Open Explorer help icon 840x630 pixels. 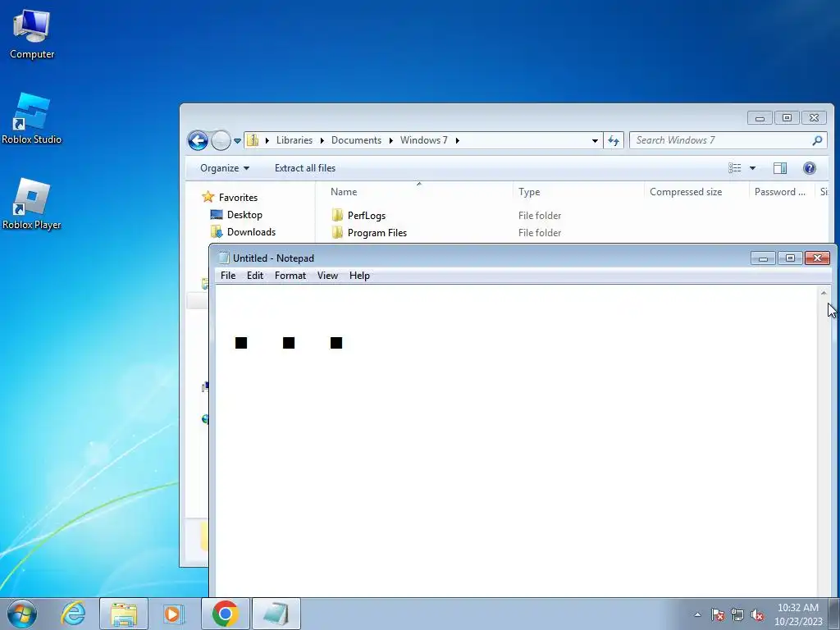click(810, 168)
